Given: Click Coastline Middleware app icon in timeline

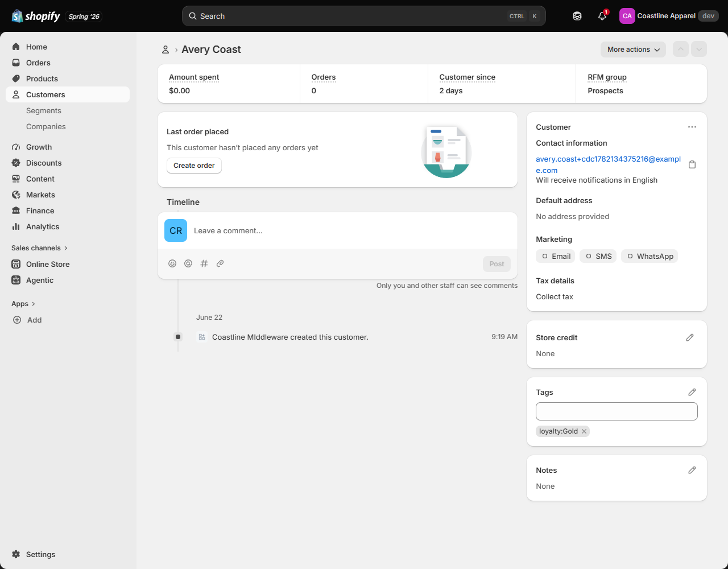Looking at the screenshot, I should point(201,337).
